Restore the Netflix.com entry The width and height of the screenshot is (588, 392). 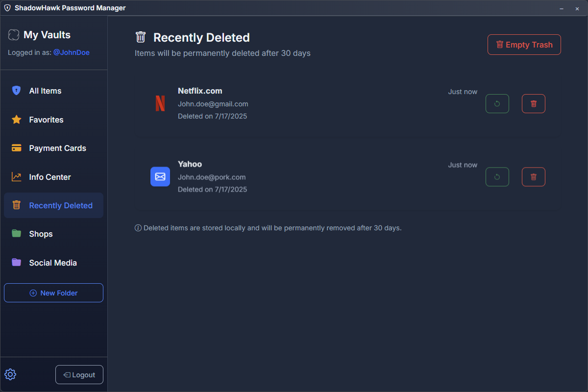[497, 103]
